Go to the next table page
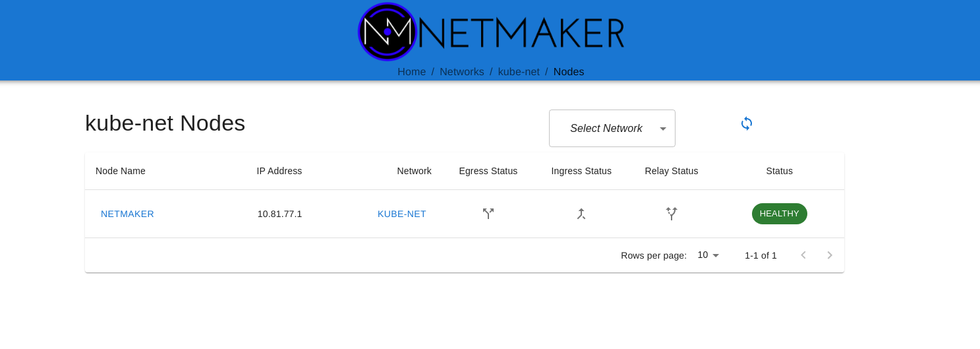The height and width of the screenshot is (349, 980). pyautogui.click(x=829, y=255)
